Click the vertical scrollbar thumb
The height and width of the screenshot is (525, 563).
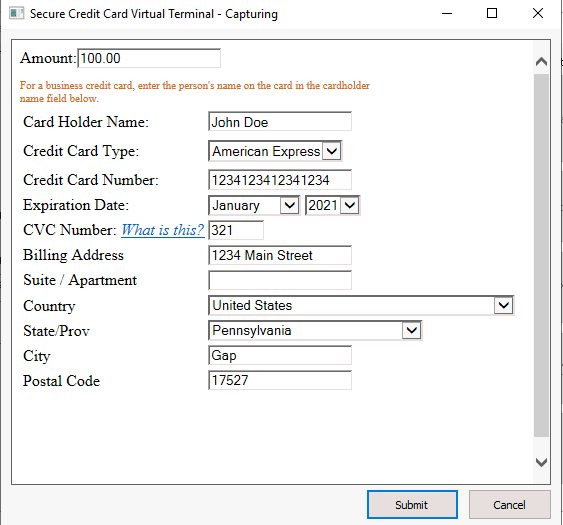pos(541,255)
